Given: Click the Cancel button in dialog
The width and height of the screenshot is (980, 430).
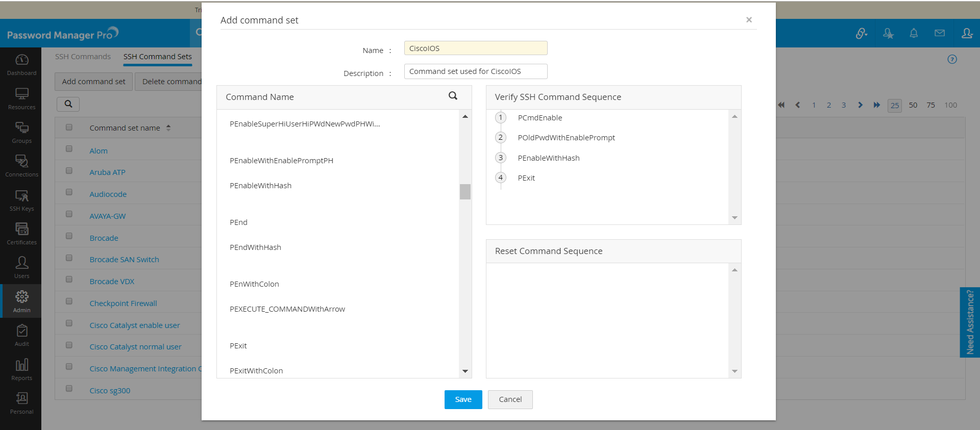Looking at the screenshot, I should [x=510, y=399].
